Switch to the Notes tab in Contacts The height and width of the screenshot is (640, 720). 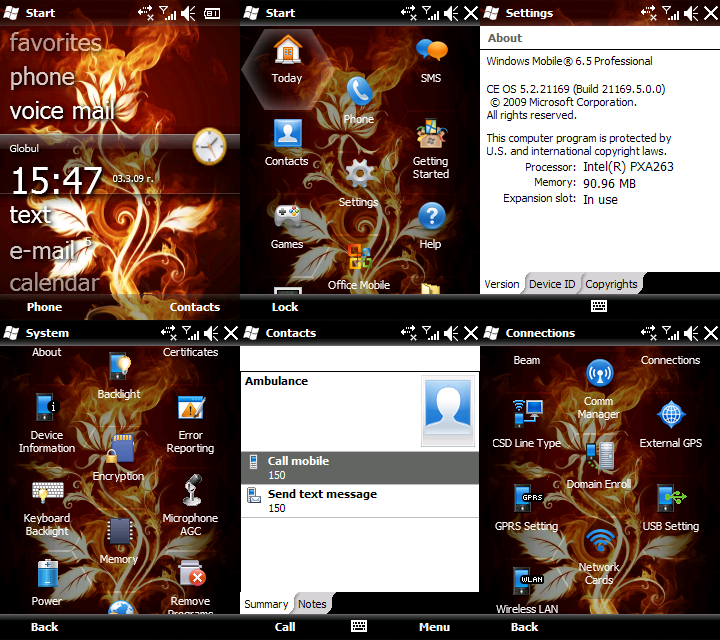[x=312, y=604]
